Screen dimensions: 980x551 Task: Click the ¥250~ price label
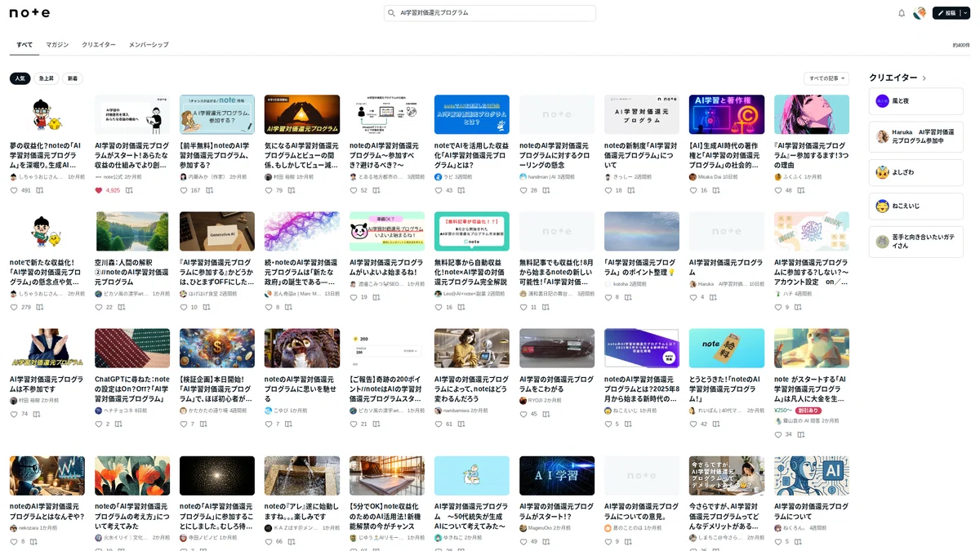click(783, 411)
